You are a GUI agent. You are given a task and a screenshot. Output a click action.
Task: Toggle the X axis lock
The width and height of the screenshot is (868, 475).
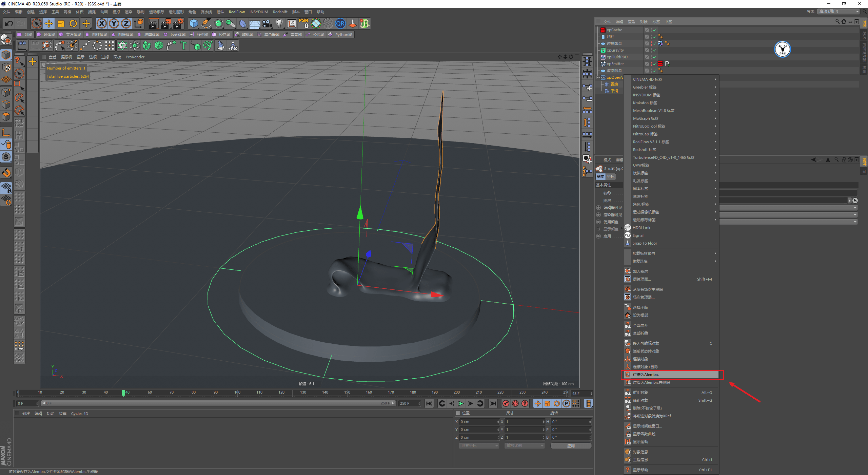[x=101, y=23]
